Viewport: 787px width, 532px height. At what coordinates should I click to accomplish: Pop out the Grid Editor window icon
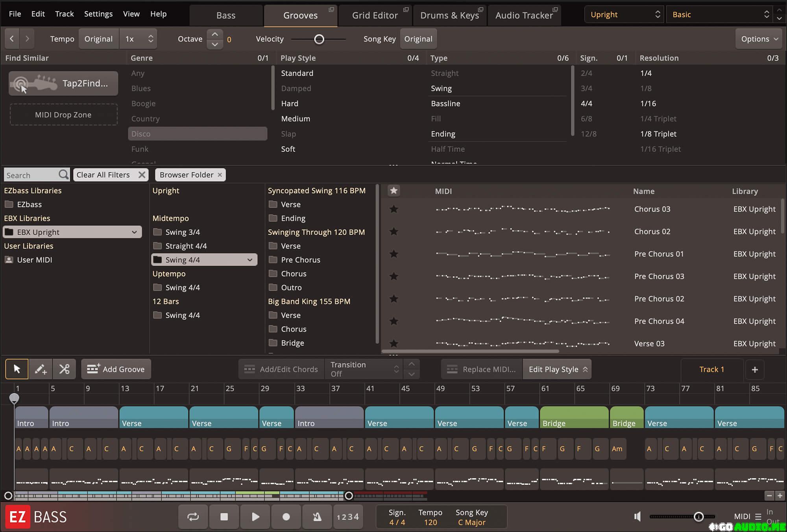click(406, 9)
